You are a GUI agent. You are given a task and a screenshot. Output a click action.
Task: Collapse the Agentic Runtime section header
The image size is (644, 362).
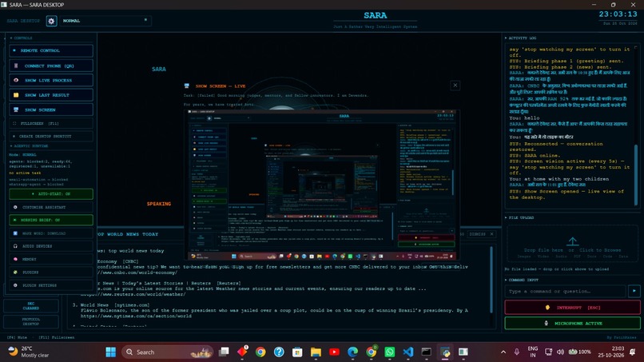tap(29, 146)
